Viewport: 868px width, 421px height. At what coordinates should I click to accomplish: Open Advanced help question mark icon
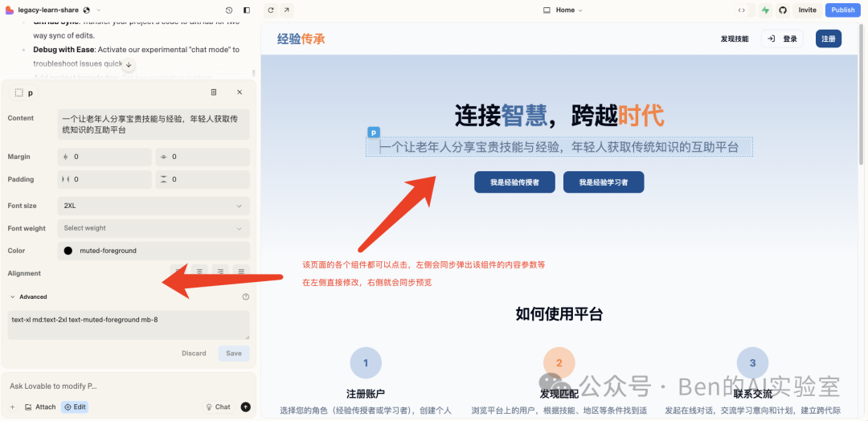coord(246,296)
